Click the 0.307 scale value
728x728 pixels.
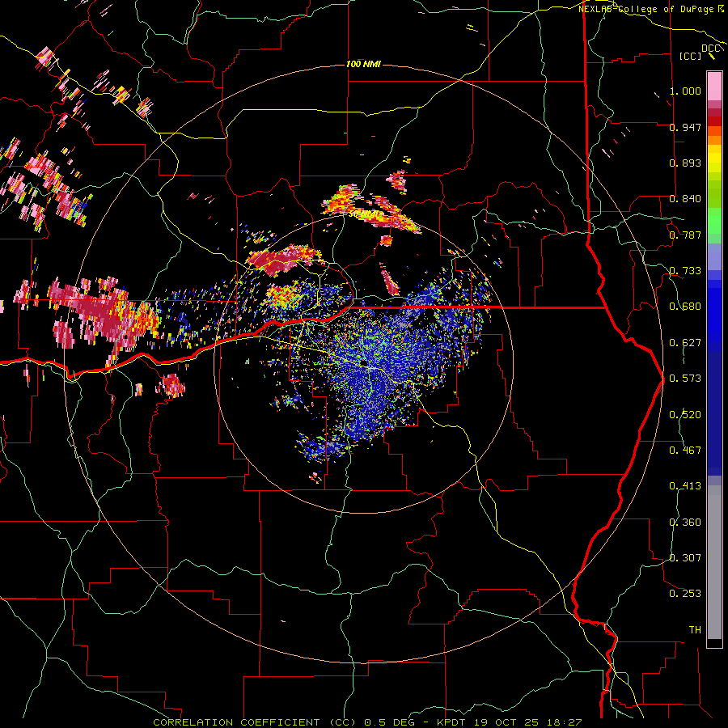click(685, 558)
